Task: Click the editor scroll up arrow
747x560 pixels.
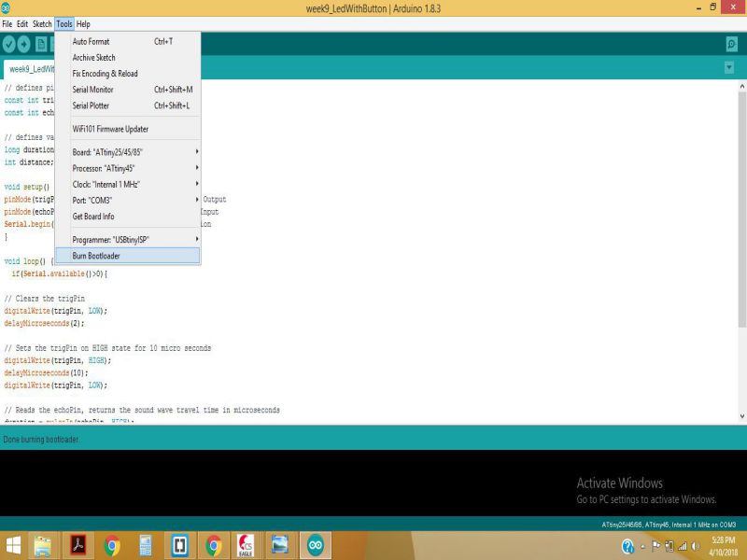Action: [741, 86]
